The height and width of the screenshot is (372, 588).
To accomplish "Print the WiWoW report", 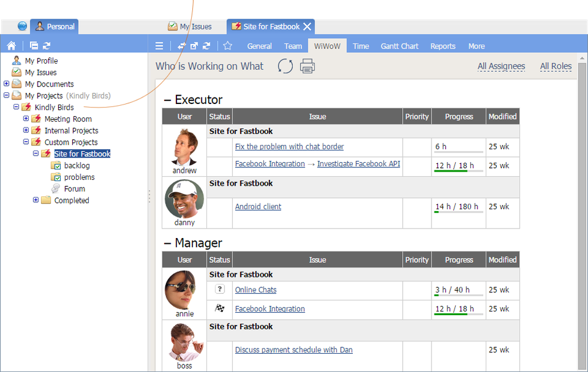I will pos(307,66).
